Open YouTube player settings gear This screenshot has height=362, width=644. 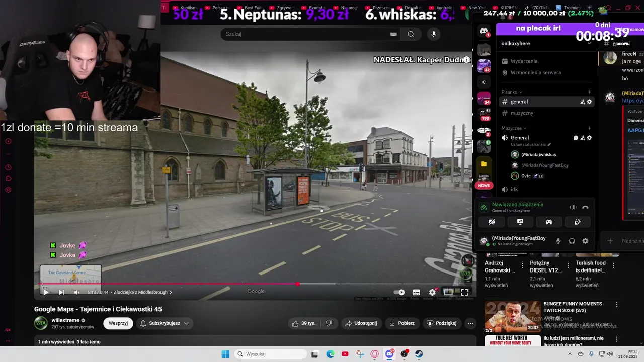tap(432, 292)
